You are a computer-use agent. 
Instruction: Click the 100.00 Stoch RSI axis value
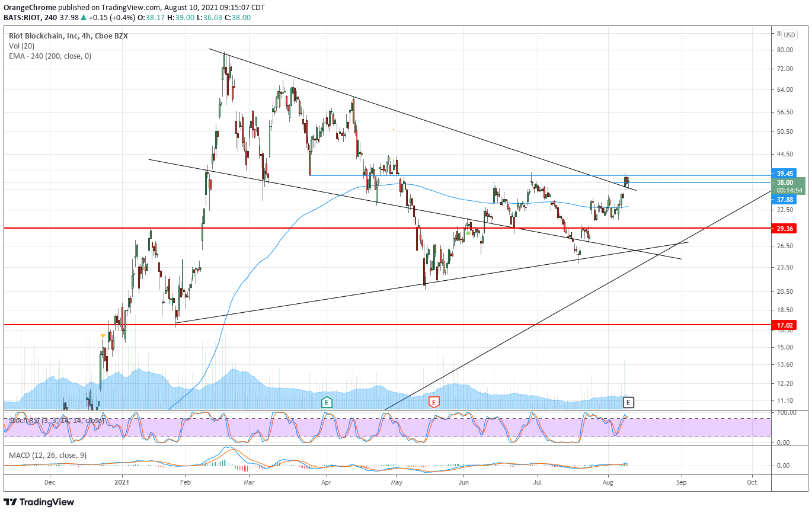pyautogui.click(x=786, y=412)
